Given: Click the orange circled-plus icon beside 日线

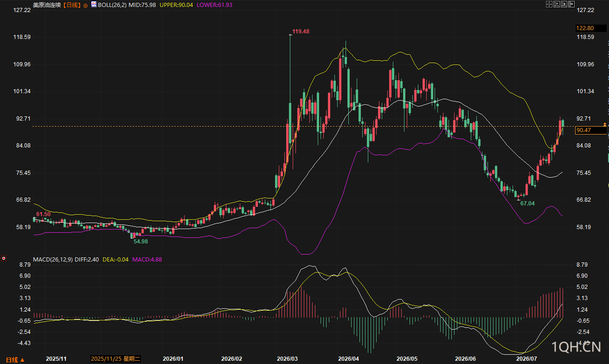Looking at the screenshot, I should [x=85, y=5].
